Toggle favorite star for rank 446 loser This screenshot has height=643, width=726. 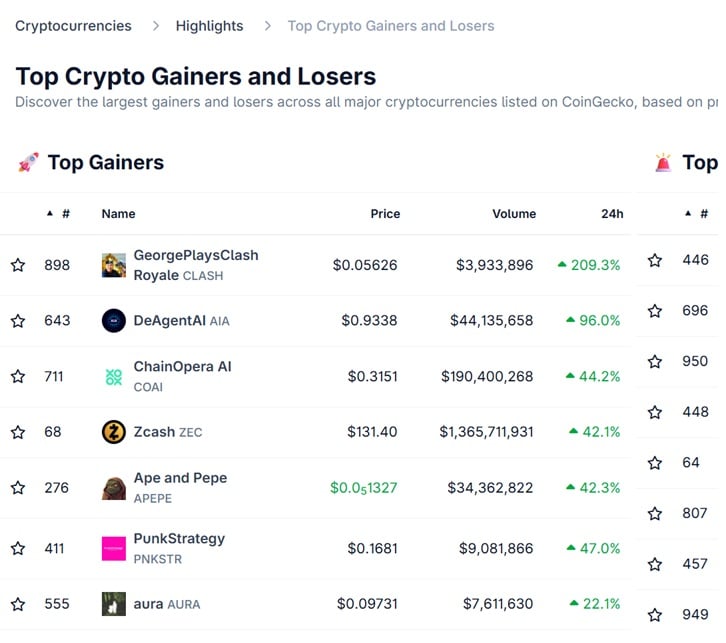tap(655, 260)
